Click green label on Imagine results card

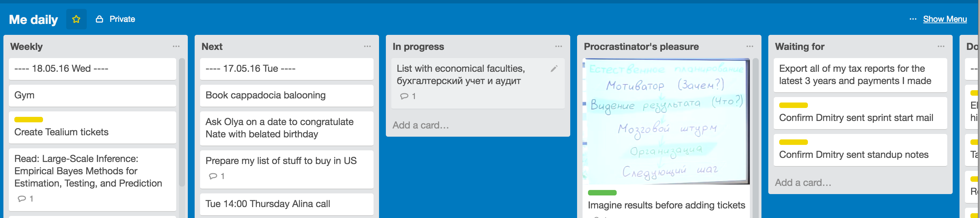coord(602,192)
